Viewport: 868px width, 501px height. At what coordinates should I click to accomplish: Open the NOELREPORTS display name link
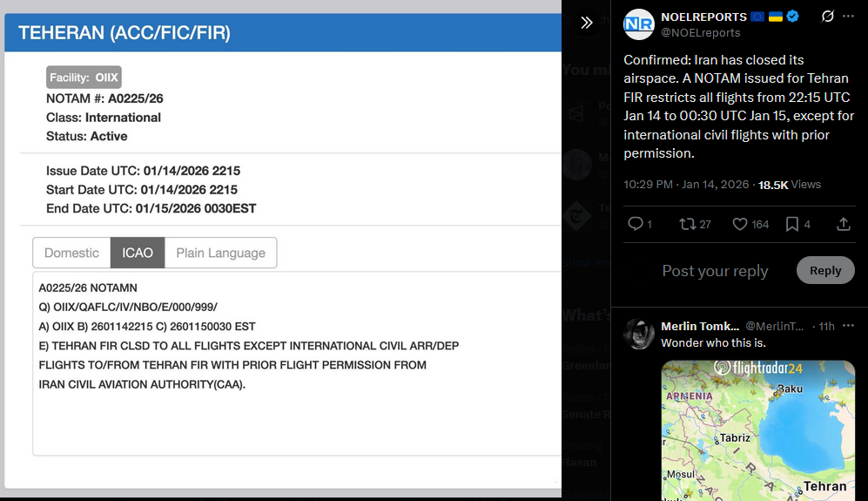tap(703, 17)
